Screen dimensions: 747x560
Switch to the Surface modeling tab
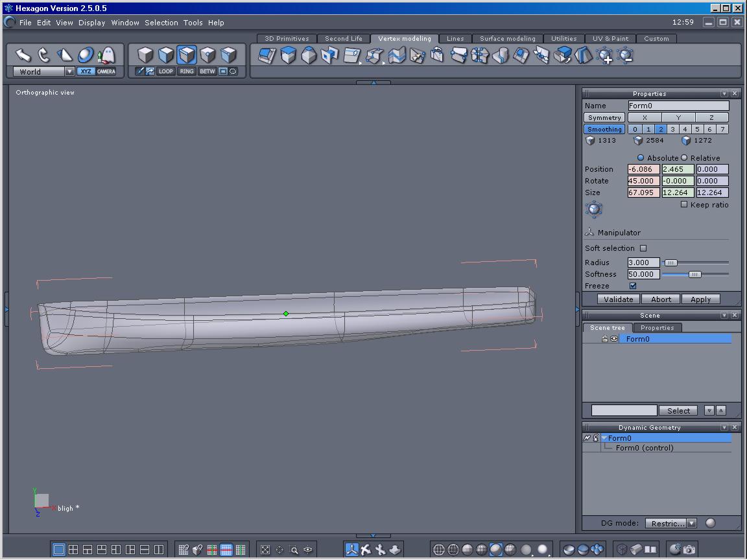coord(507,39)
